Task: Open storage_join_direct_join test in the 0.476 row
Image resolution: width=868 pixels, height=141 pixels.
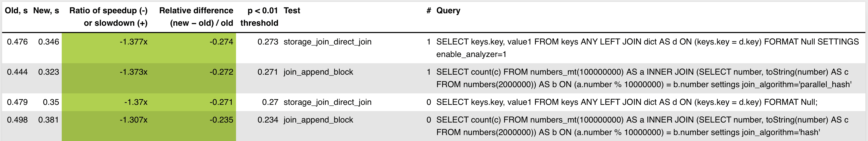Action: [x=327, y=42]
